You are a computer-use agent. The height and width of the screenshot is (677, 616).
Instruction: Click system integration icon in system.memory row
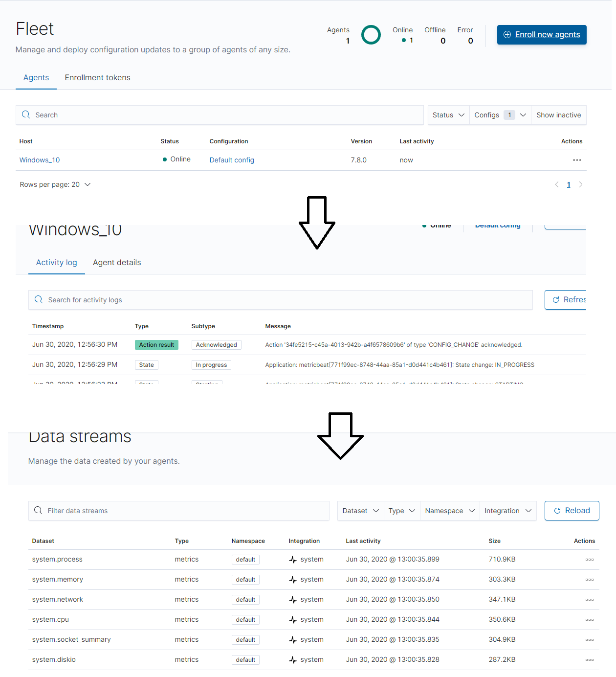[x=293, y=580]
